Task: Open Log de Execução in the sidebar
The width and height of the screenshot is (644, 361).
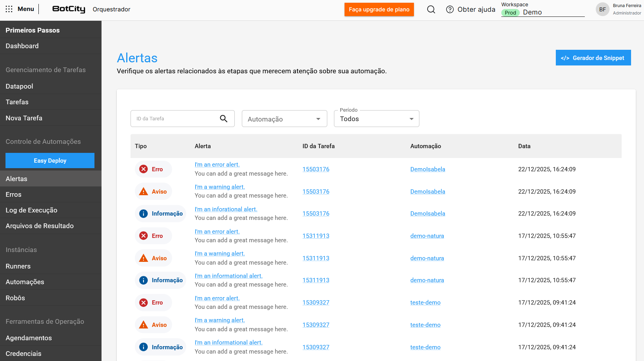Action: 31,210
